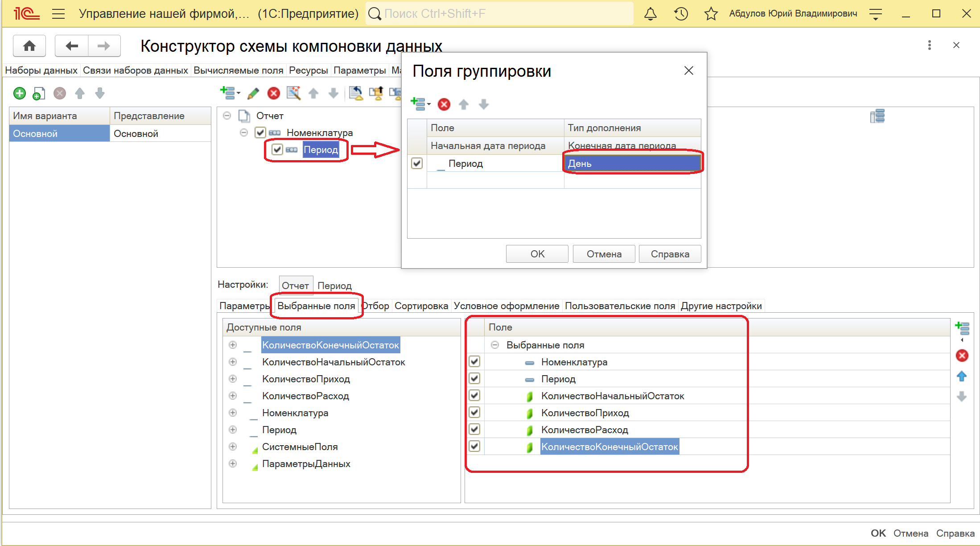The width and height of the screenshot is (980, 546).
Task: Open the Ресурсы tab
Action: coord(308,70)
